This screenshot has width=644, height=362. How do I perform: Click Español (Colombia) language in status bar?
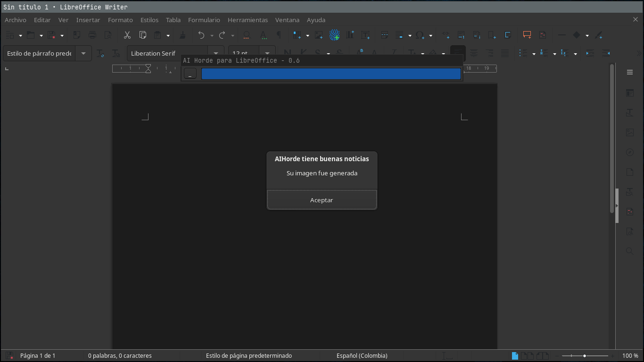tap(362, 355)
